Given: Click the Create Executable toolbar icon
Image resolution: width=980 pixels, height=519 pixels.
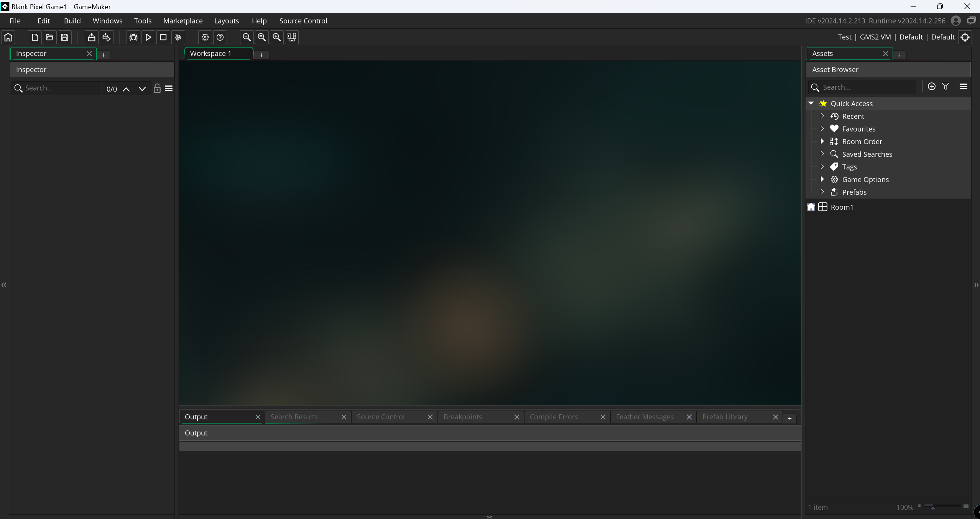Looking at the screenshot, I should click(x=91, y=37).
